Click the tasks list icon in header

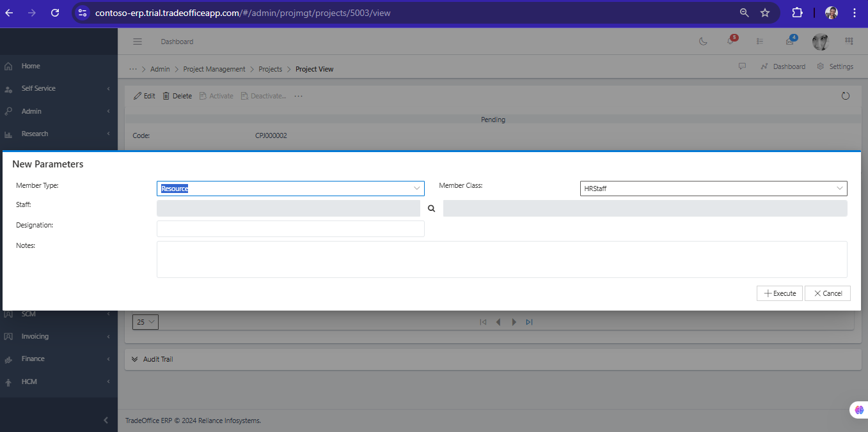click(x=760, y=42)
